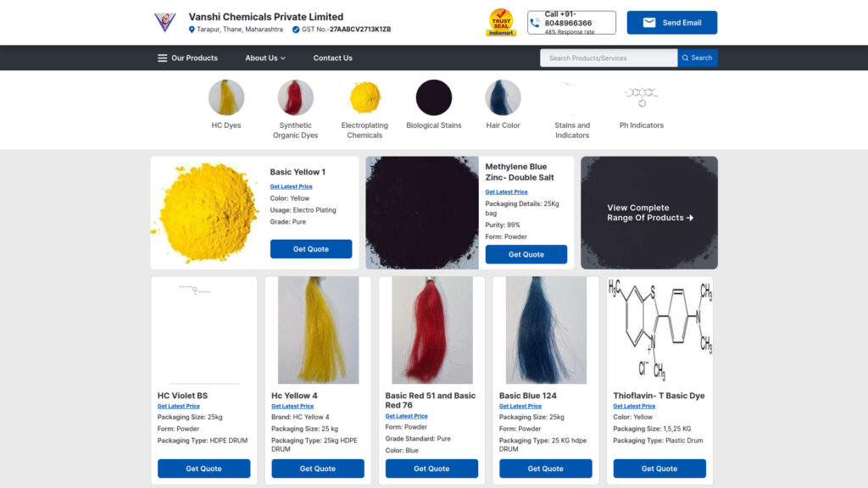Click Get Latest Price for Methylene Blue
Image resolution: width=868 pixels, height=488 pixels.
click(x=507, y=192)
